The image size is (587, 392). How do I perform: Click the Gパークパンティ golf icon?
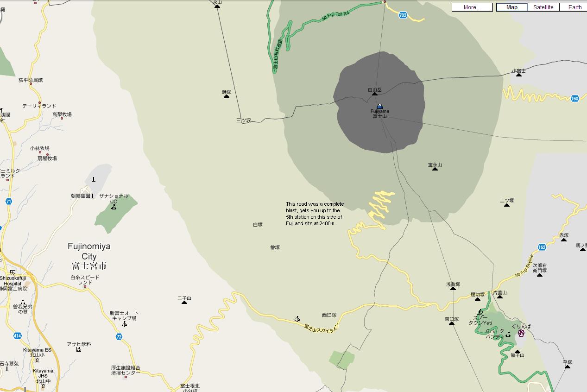(508, 334)
